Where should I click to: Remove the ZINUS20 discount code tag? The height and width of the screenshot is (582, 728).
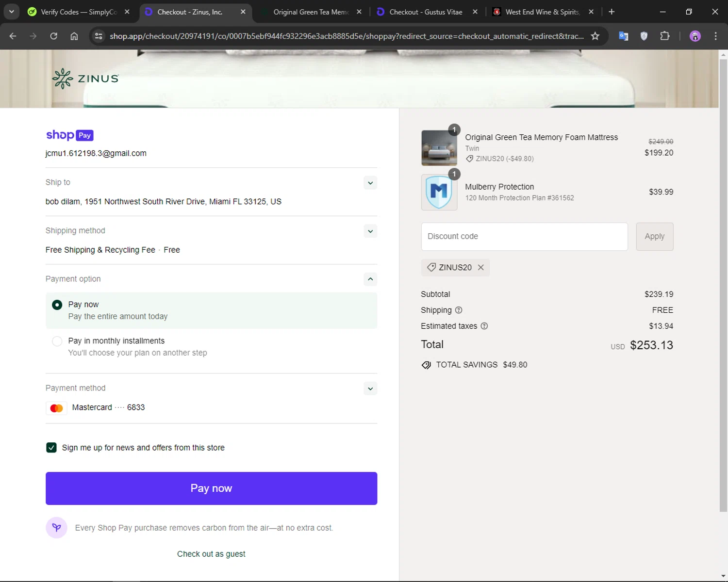(480, 267)
